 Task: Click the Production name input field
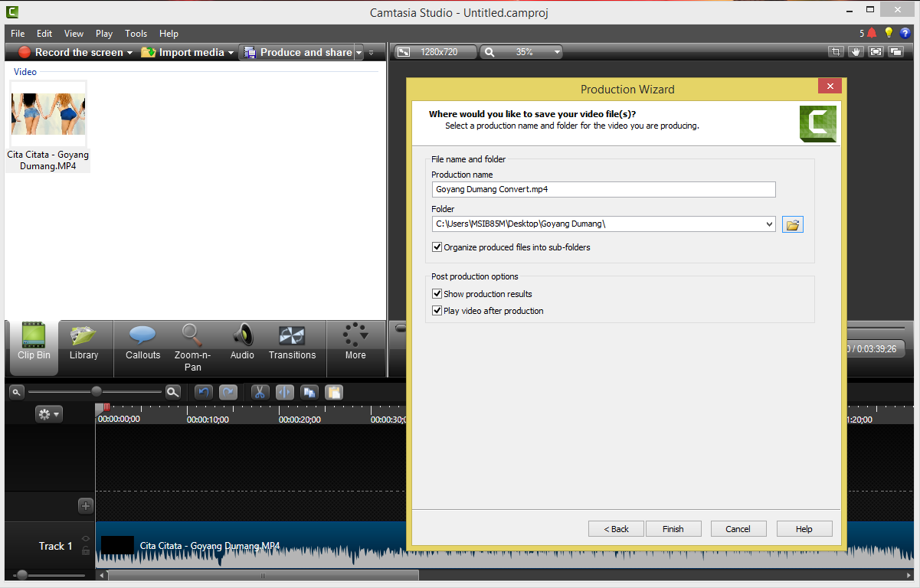[x=604, y=189]
